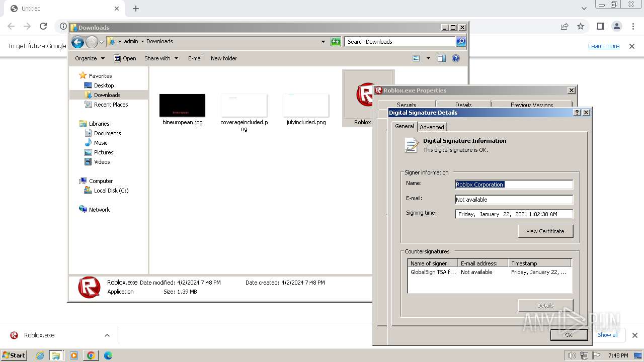This screenshot has height=362, width=644.
Task: Open Explorer help question mark icon
Action: coord(456,58)
